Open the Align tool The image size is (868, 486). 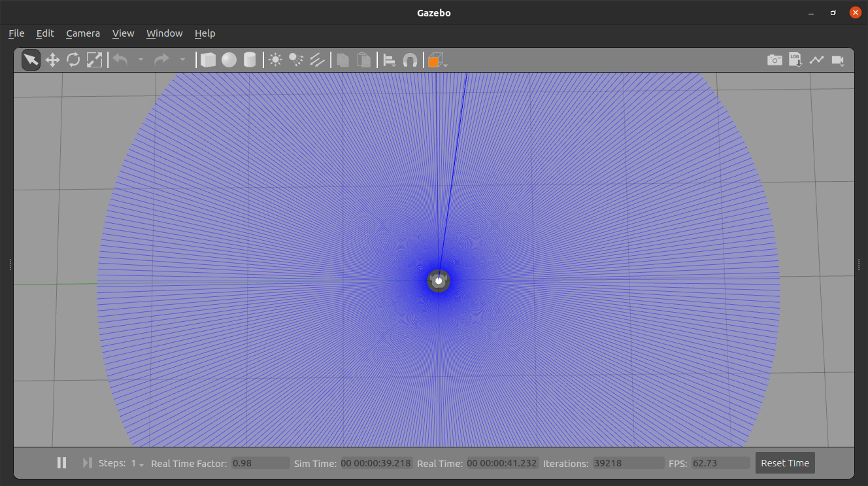[x=390, y=60]
